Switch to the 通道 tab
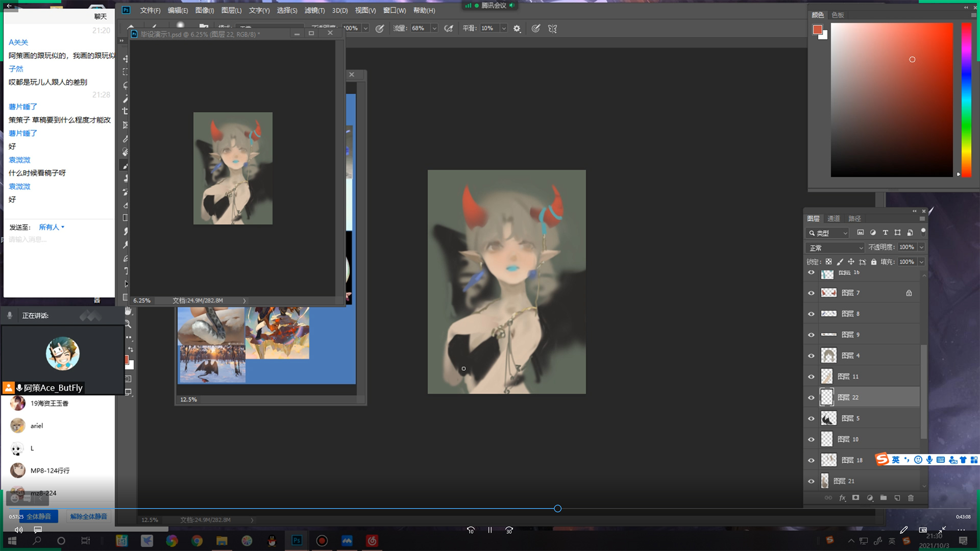The image size is (980, 551). point(834,218)
